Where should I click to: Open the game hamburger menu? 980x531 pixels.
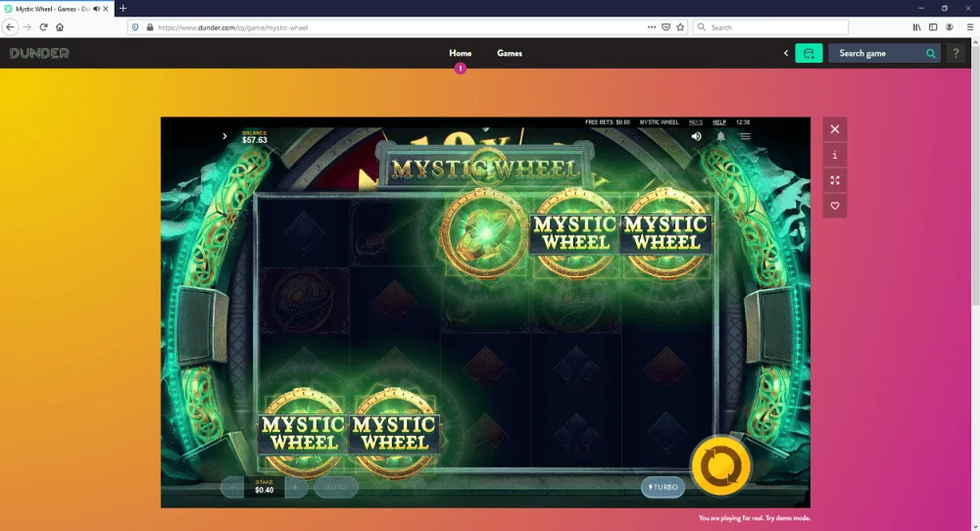click(x=745, y=136)
